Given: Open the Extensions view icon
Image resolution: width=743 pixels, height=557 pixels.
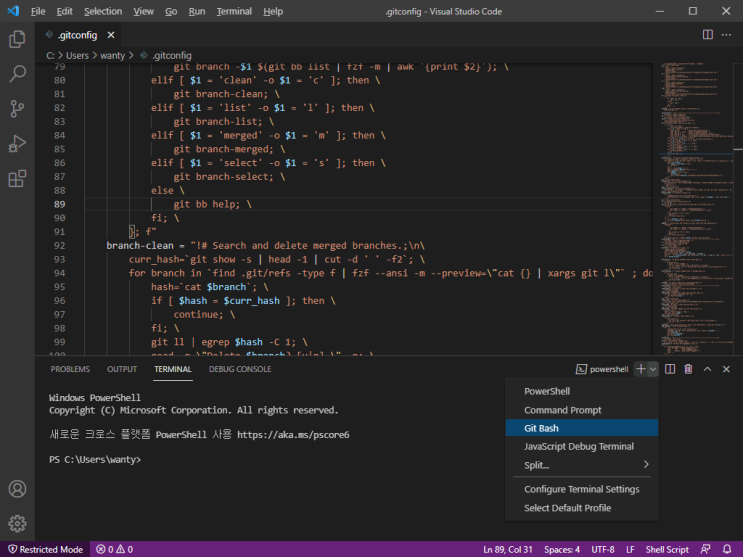Looking at the screenshot, I should click(17, 179).
